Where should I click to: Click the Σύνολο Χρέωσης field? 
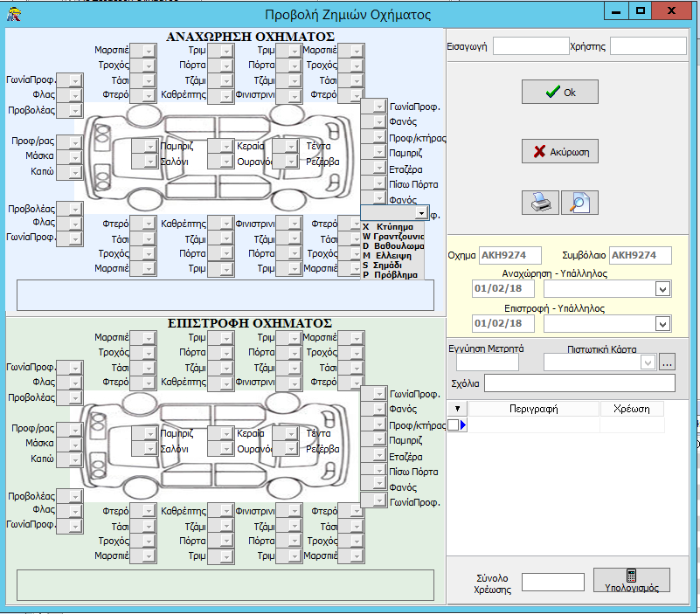click(x=552, y=583)
